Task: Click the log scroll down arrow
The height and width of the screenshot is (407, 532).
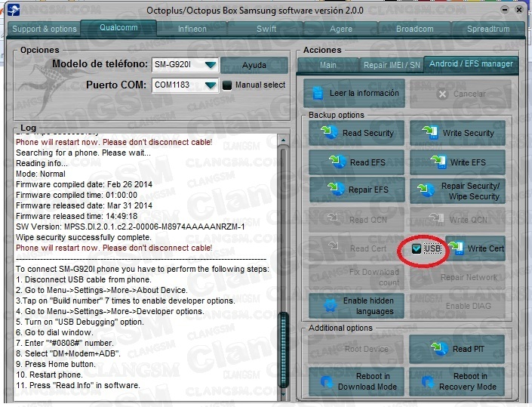Action: [283, 394]
